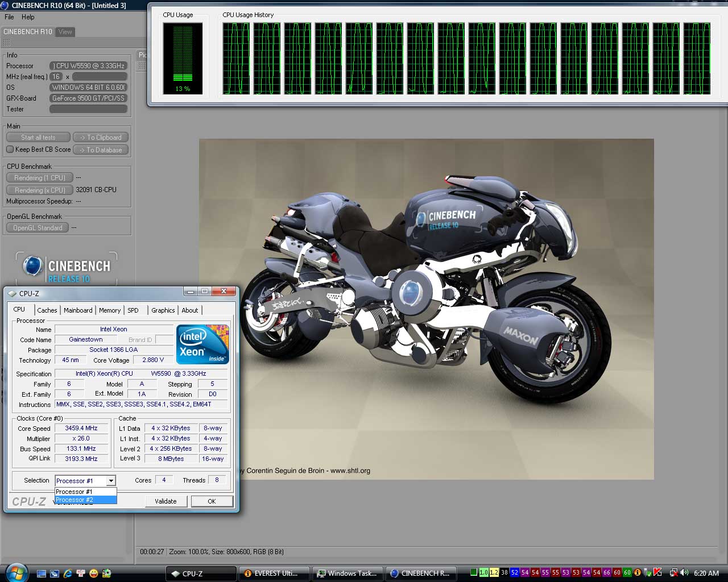
Task: Click the MHz (real freq.) value field
Action: click(x=56, y=77)
